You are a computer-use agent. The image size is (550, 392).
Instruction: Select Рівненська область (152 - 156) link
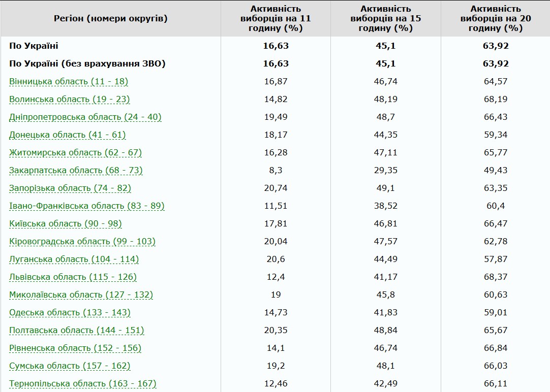point(75,348)
